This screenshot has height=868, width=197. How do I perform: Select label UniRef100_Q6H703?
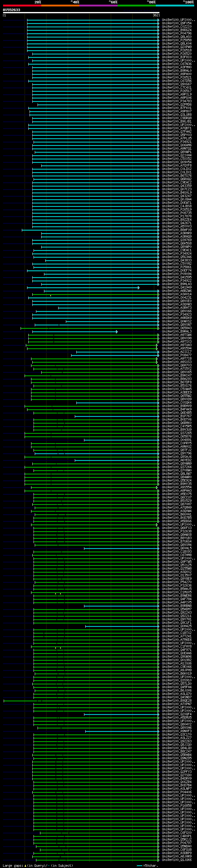coord(177,365)
